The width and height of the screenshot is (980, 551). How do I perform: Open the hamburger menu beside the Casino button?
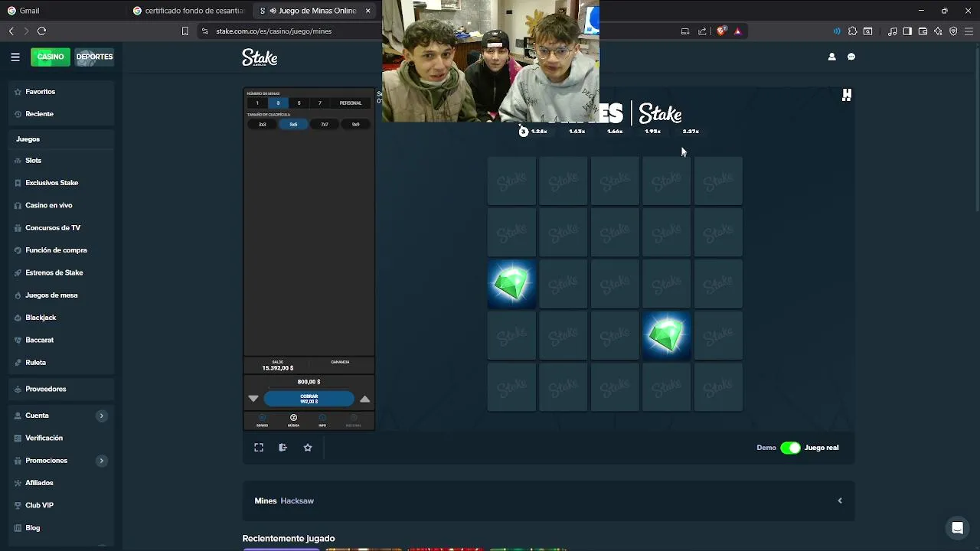click(x=15, y=57)
